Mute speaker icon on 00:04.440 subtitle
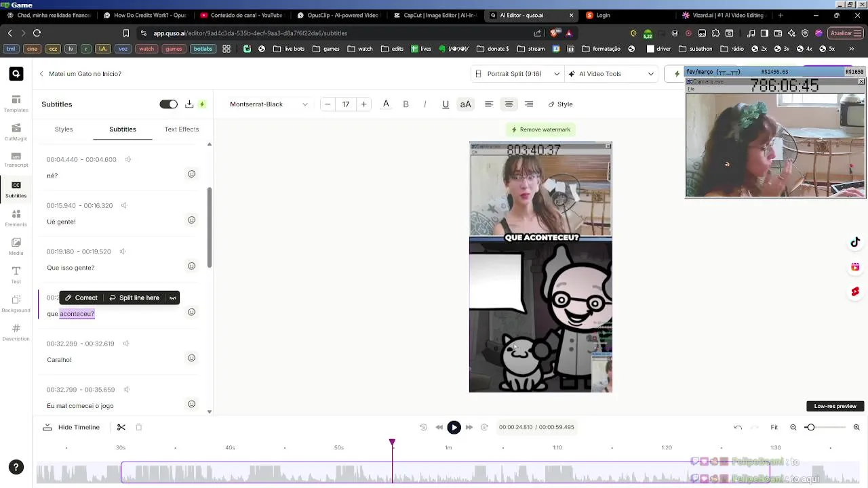 (x=128, y=160)
